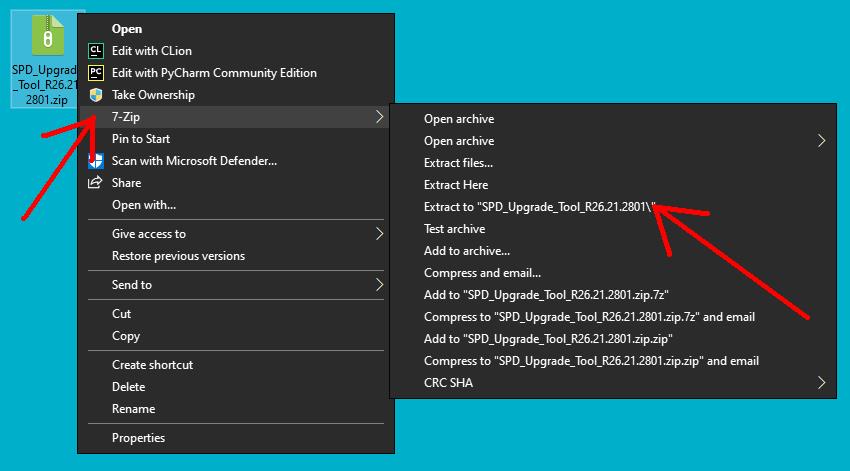
Task: Click the PyCharm icon in context menu
Action: (96, 73)
